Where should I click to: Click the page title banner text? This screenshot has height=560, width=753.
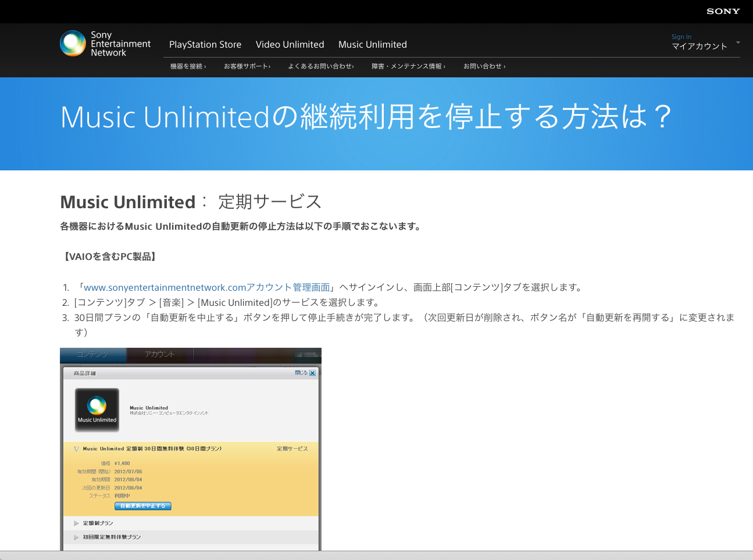[x=367, y=117]
